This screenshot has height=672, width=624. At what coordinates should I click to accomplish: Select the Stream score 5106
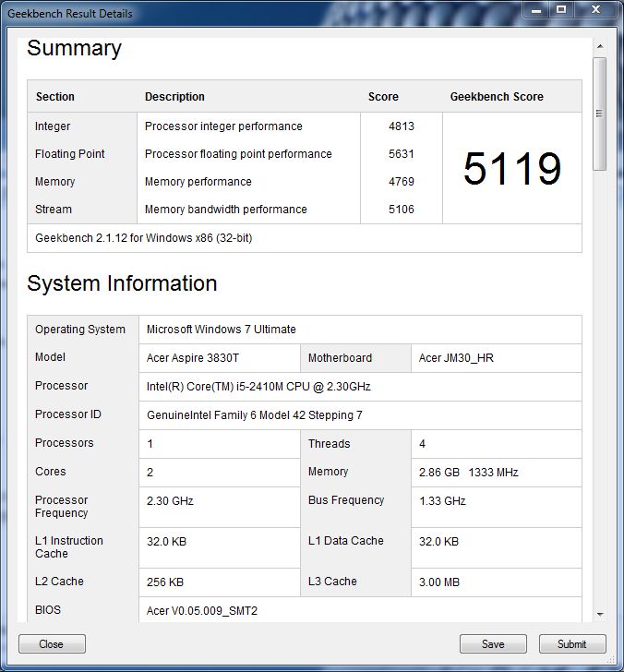pos(402,210)
